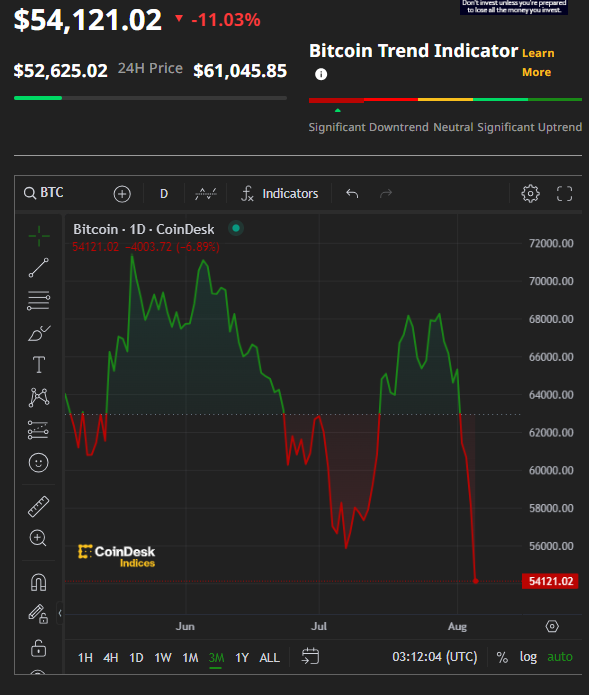This screenshot has height=695, width=589.
Task: Open the go-to-date calendar
Action: pyautogui.click(x=310, y=656)
